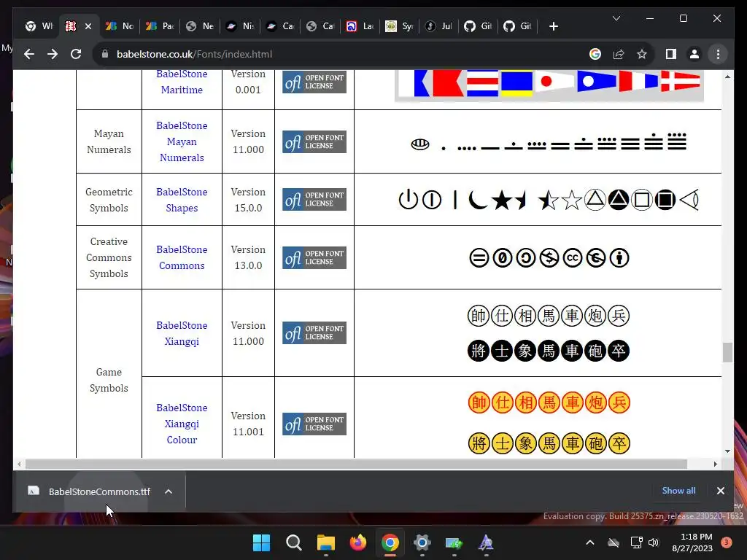This screenshot has width=747, height=560.
Task: Open Settings gear on taskbar
Action: click(422, 542)
